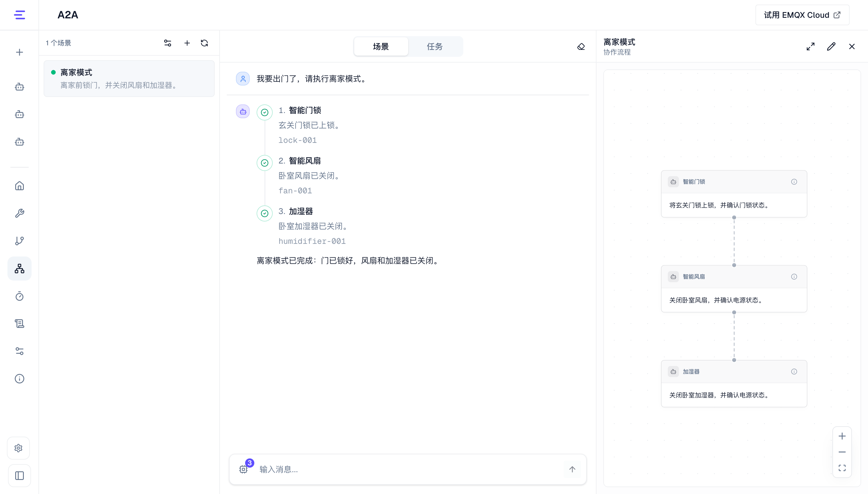Click the fan-001 device ID text
Viewport: 868px width, 494px height.
pyautogui.click(x=295, y=191)
